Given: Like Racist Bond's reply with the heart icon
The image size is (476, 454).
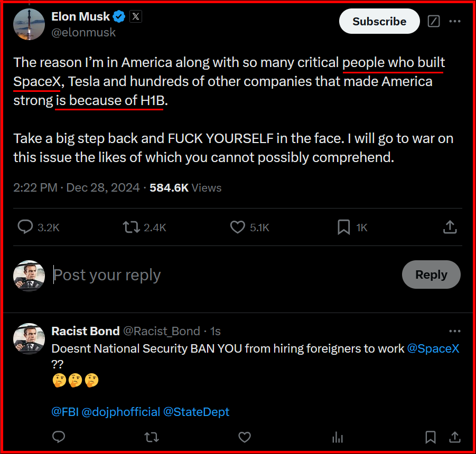Looking at the screenshot, I should pyautogui.click(x=244, y=437).
